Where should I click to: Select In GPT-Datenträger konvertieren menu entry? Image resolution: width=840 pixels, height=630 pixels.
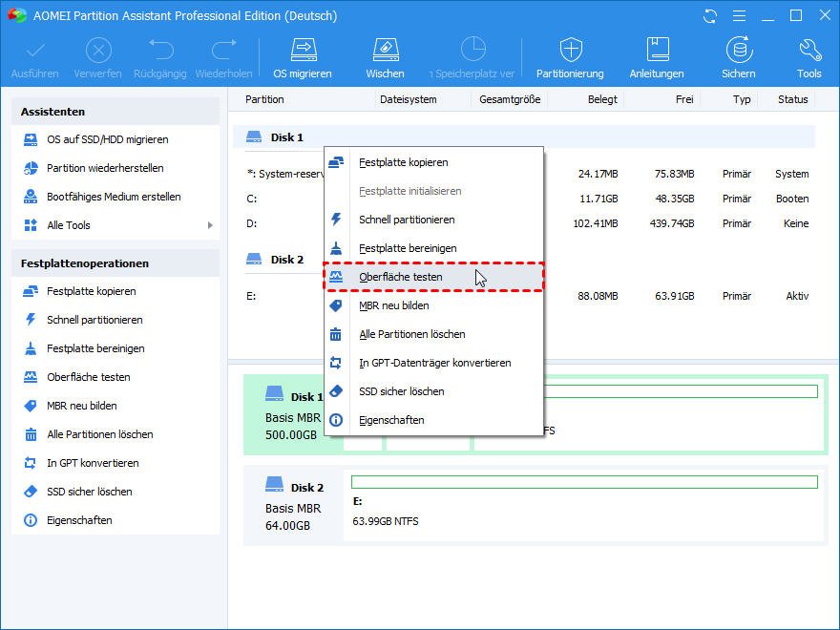point(434,363)
